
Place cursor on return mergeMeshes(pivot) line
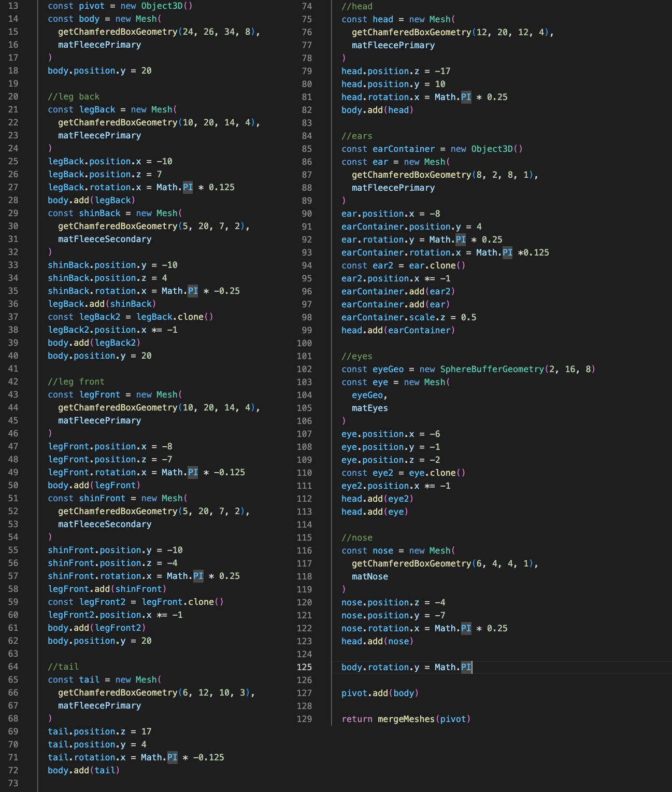[x=406, y=719]
